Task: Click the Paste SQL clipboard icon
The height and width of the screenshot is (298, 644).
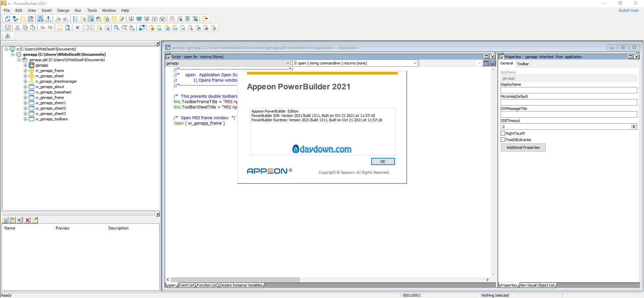Action: (159, 28)
